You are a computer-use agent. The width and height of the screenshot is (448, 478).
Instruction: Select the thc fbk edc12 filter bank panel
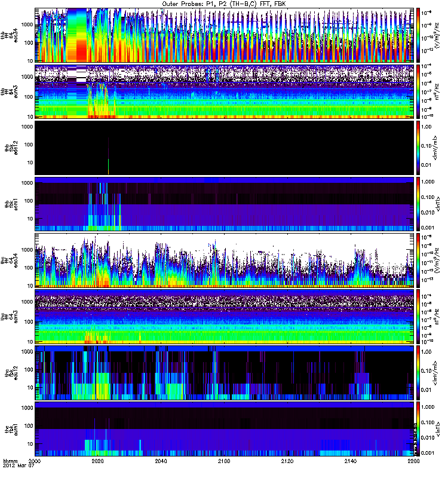click(225, 373)
